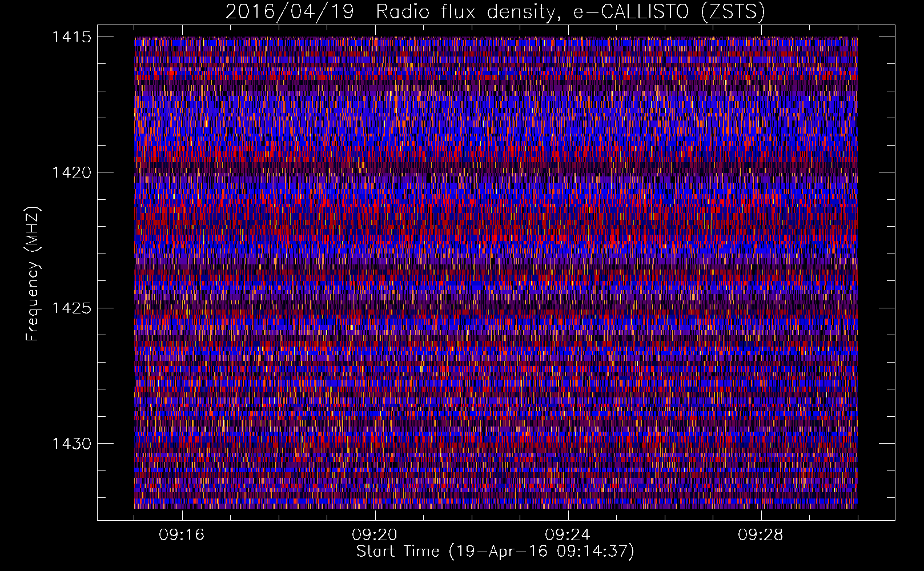The height and width of the screenshot is (571, 924).
Task: Click the 09:24 time axis label
Action: (568, 535)
